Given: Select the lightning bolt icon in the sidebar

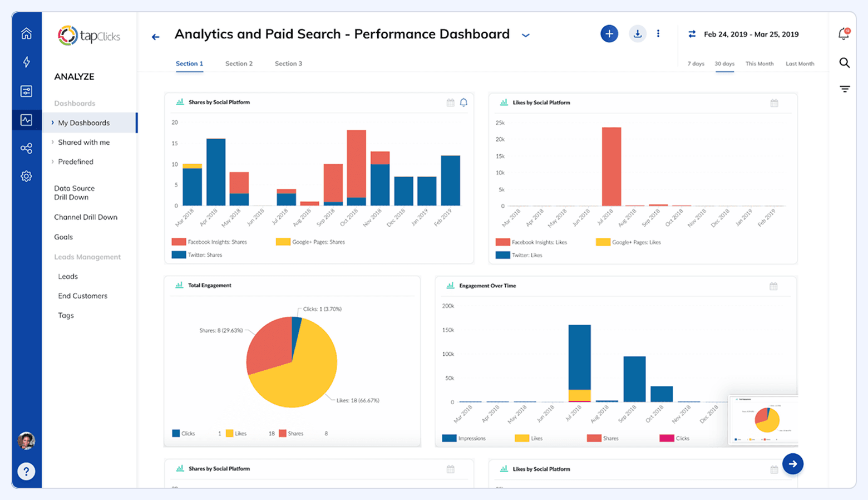Looking at the screenshot, I should [x=26, y=62].
